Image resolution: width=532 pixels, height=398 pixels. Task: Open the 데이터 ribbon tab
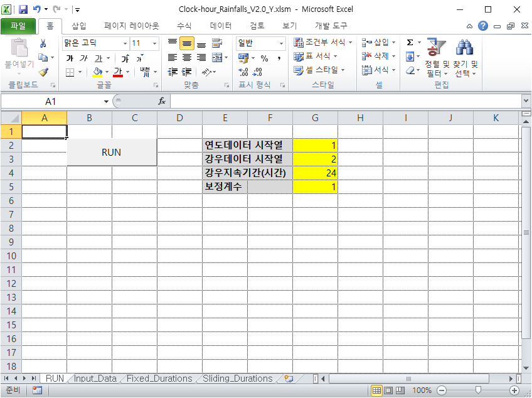[x=221, y=26]
